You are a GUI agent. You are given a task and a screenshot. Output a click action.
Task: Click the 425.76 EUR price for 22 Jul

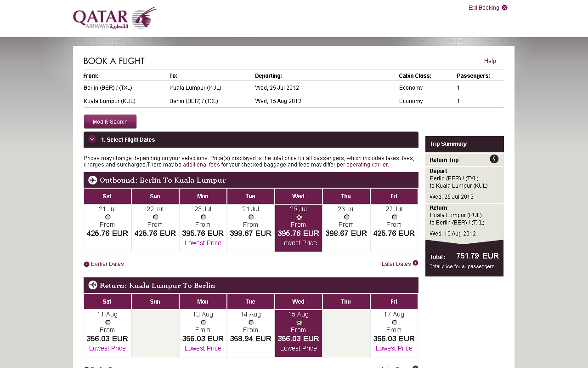(x=155, y=233)
